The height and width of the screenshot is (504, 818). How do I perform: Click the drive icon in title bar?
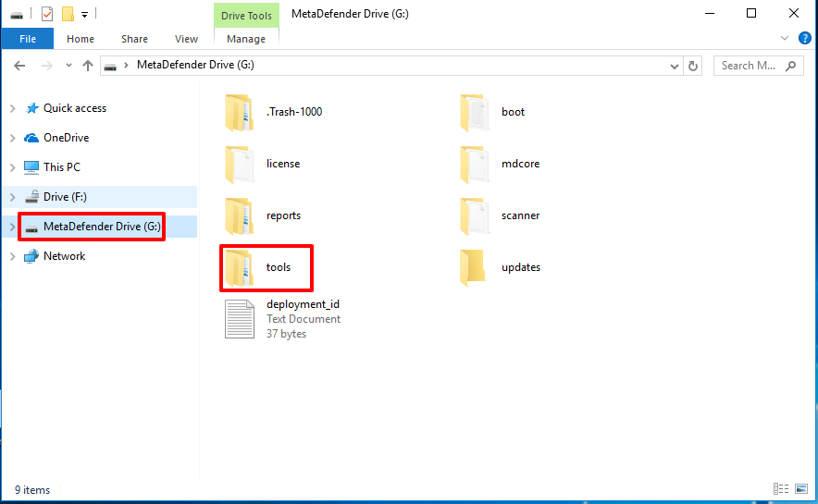pyautogui.click(x=17, y=15)
